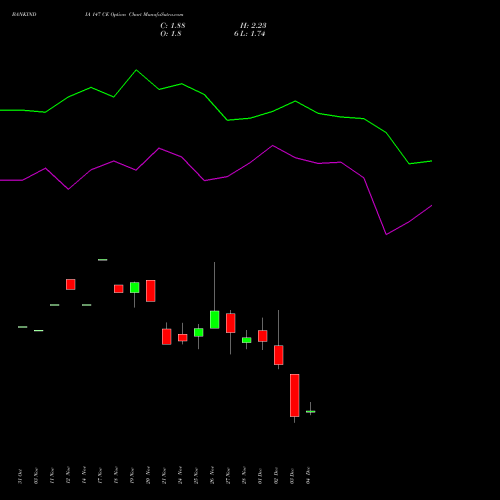
Task: Select the flat green dash candle for 31 Oct
Action: 23,327
